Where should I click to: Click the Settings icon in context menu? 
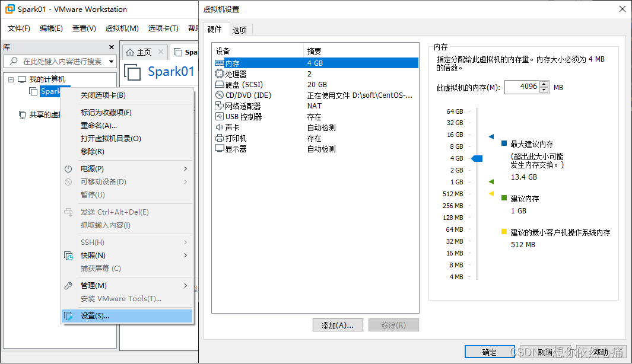[68, 316]
